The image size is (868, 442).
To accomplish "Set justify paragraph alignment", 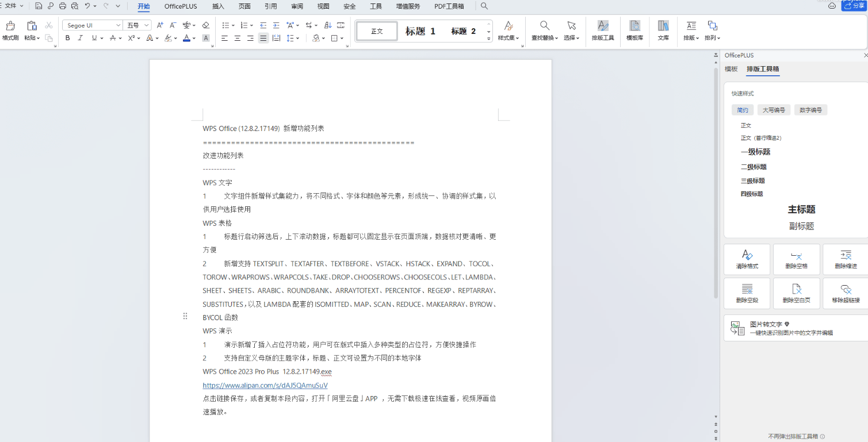I will (x=263, y=38).
